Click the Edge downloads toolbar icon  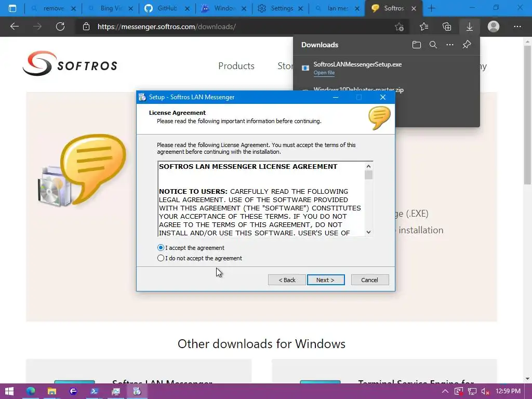(x=469, y=26)
